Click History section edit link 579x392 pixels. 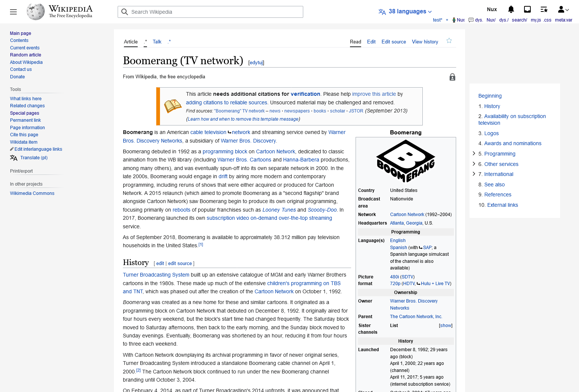[160, 264]
